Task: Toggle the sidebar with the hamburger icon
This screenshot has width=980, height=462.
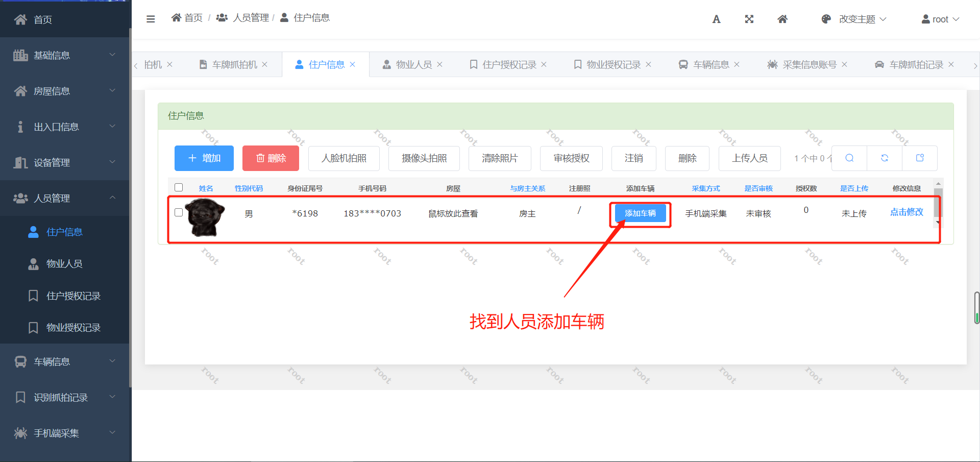Action: pyautogui.click(x=151, y=18)
